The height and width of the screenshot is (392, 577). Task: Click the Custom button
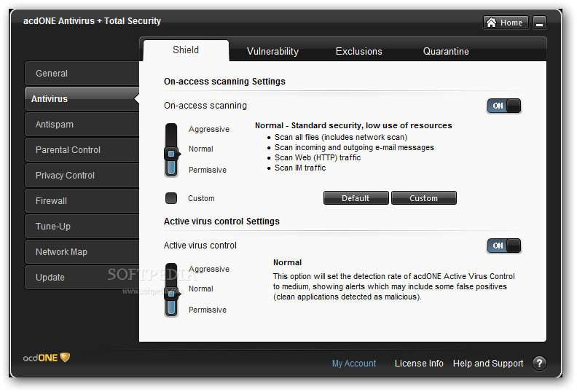424,198
